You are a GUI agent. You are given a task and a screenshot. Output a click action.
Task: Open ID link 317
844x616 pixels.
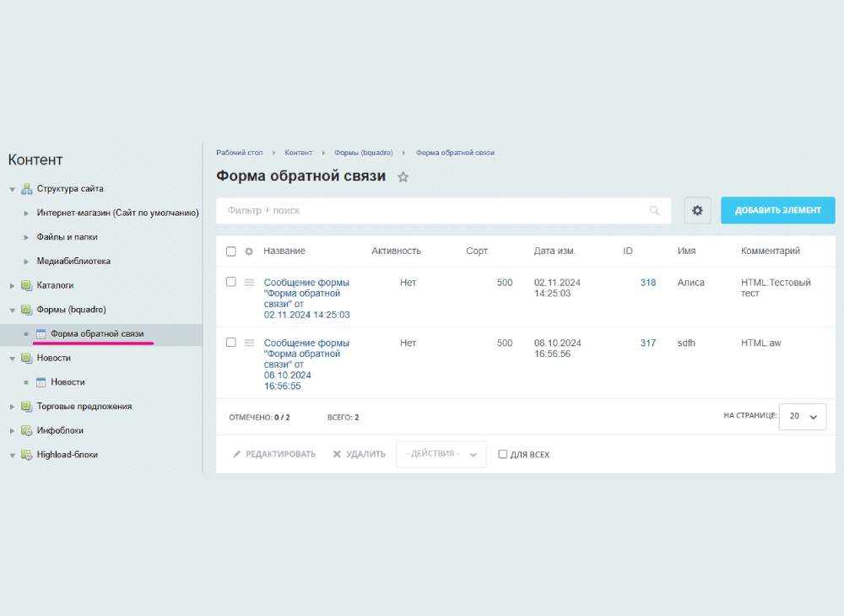coord(648,343)
